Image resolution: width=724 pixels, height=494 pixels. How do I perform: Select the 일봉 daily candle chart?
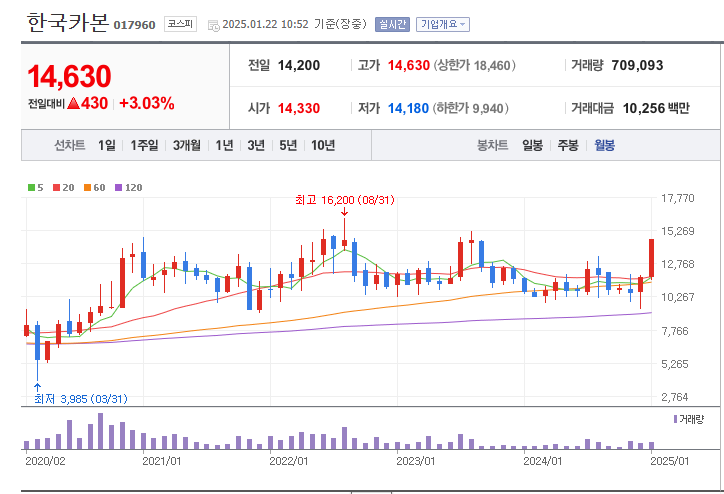click(x=532, y=145)
